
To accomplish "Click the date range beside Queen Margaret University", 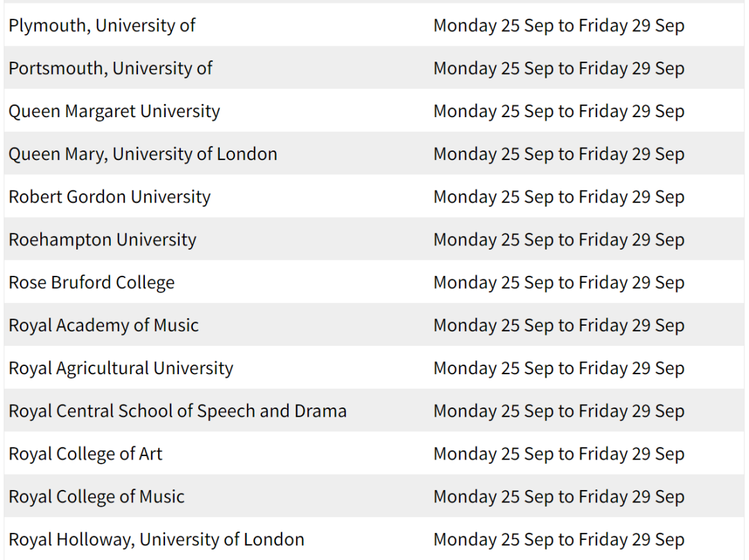I will click(559, 112).
